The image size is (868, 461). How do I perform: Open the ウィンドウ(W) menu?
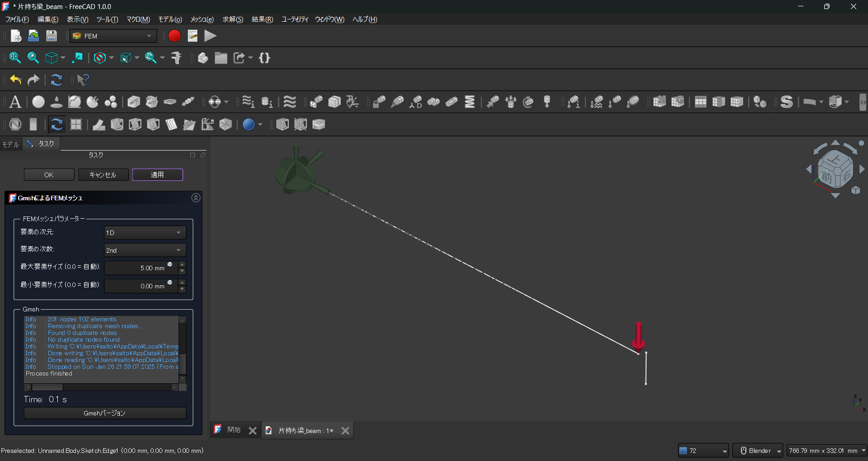[x=330, y=19]
